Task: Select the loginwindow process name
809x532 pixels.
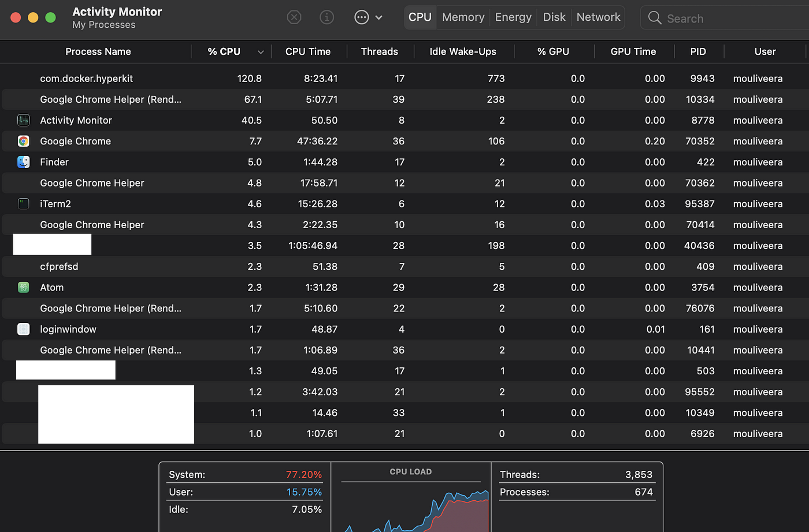Action: pyautogui.click(x=68, y=329)
